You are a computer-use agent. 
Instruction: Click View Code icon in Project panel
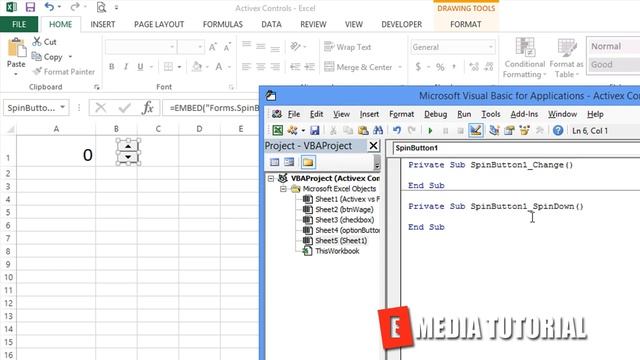[x=274, y=162]
